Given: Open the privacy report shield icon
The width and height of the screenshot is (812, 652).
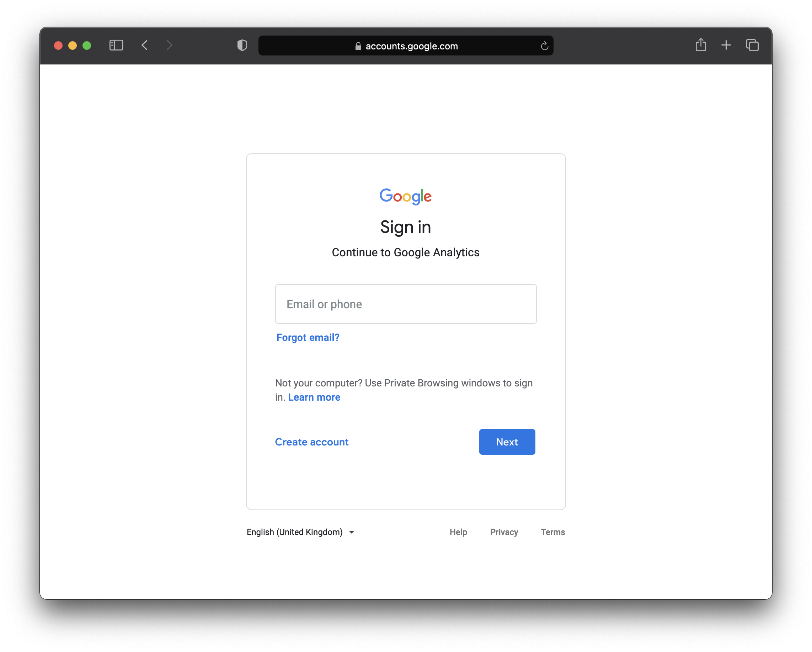Looking at the screenshot, I should (x=242, y=45).
